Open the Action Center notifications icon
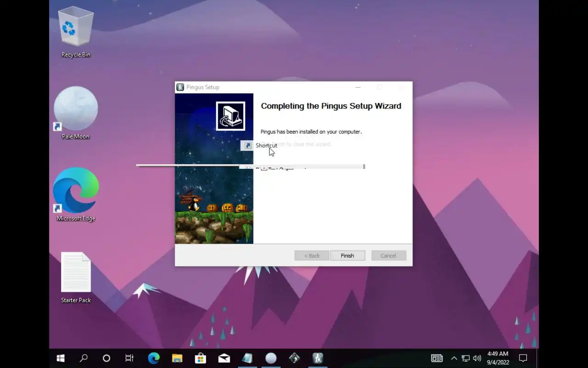The width and height of the screenshot is (588, 368). pos(523,358)
